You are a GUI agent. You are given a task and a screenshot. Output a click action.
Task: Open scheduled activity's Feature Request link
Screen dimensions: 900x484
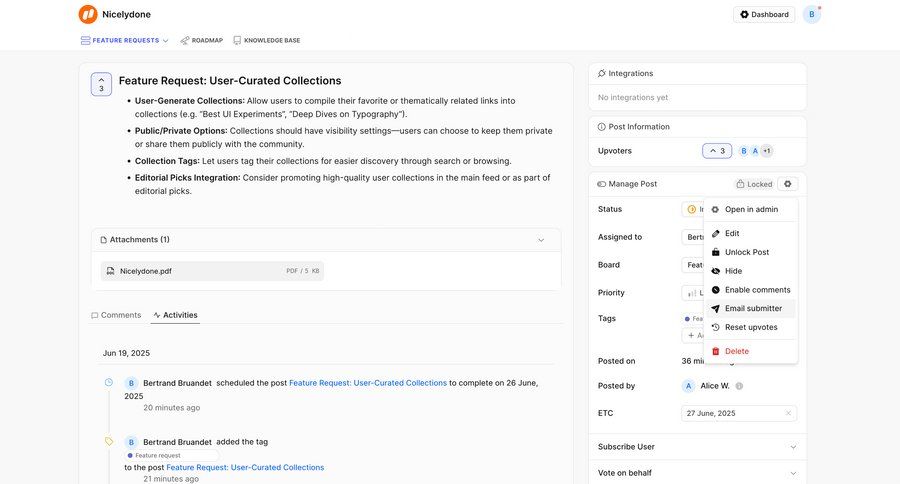(x=368, y=383)
